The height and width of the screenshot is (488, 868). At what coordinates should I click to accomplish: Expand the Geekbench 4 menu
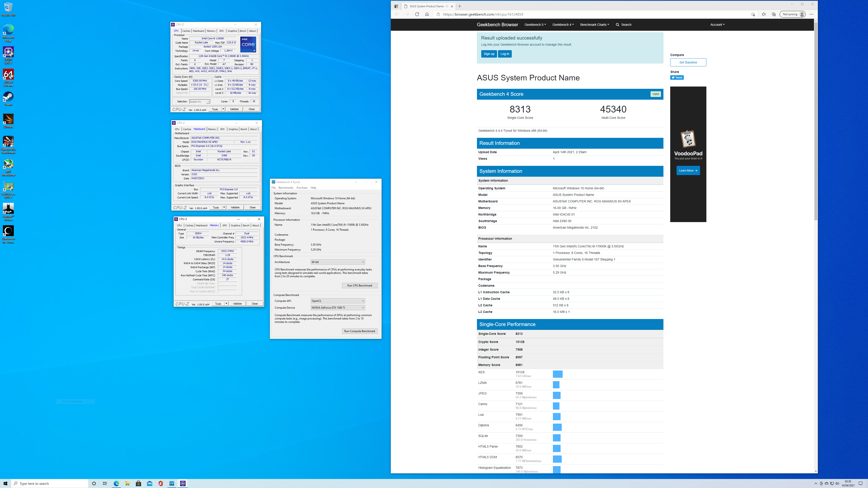(x=563, y=25)
